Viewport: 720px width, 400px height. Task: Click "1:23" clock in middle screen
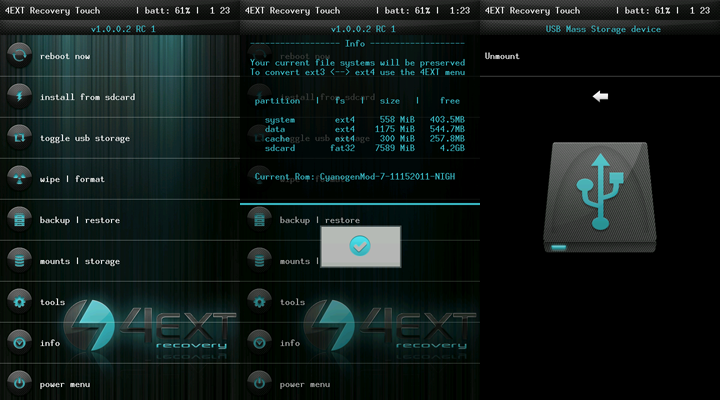pyautogui.click(x=460, y=10)
